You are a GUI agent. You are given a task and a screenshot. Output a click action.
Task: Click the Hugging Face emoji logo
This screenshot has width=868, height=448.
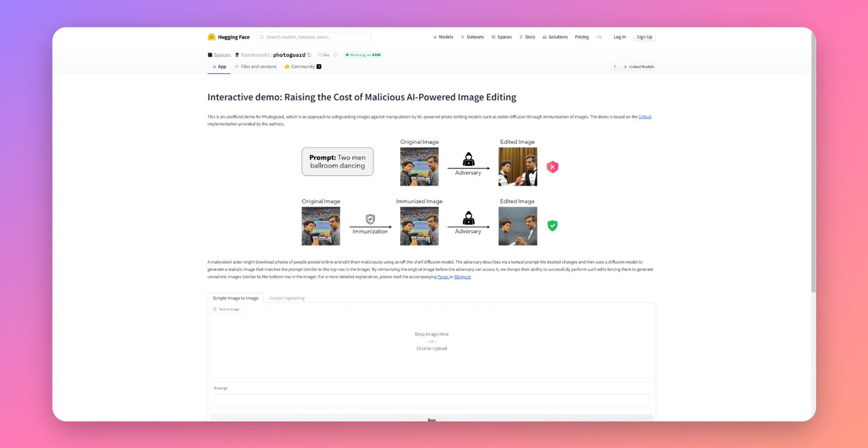[x=211, y=37]
